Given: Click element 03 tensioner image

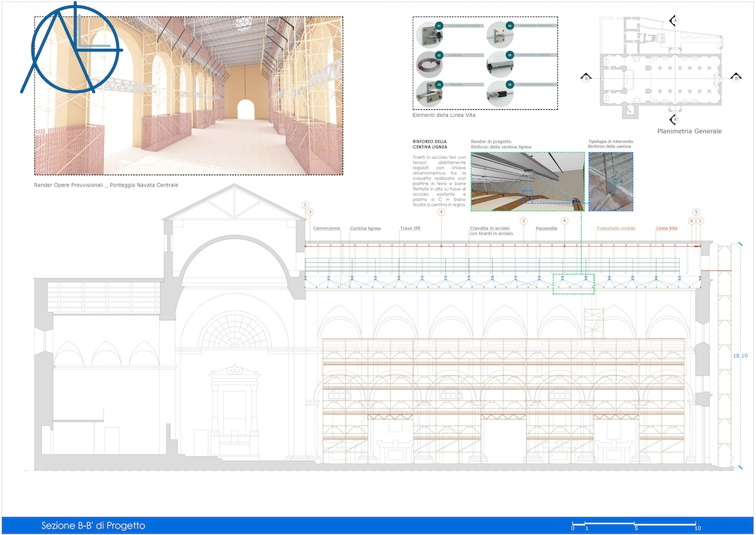Looking at the screenshot, I should [x=430, y=93].
